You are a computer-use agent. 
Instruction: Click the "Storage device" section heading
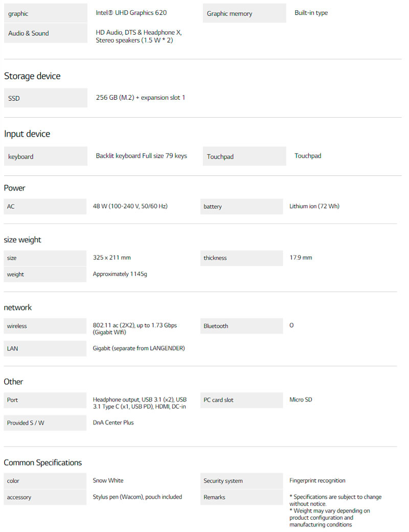pyautogui.click(x=32, y=76)
